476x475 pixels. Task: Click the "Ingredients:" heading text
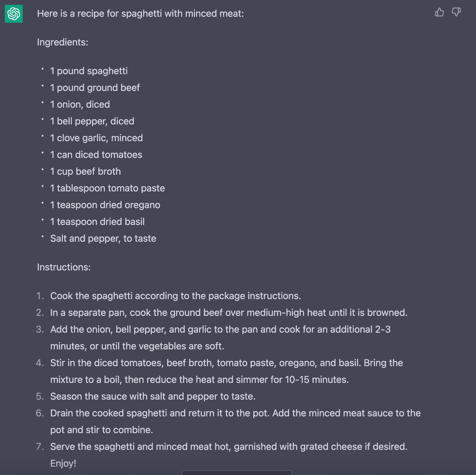[62, 42]
